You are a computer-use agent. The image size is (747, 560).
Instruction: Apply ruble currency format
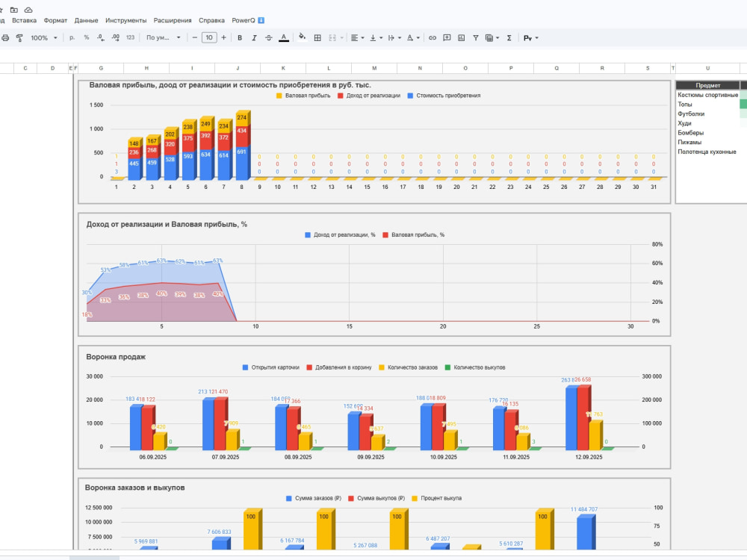(x=72, y=37)
